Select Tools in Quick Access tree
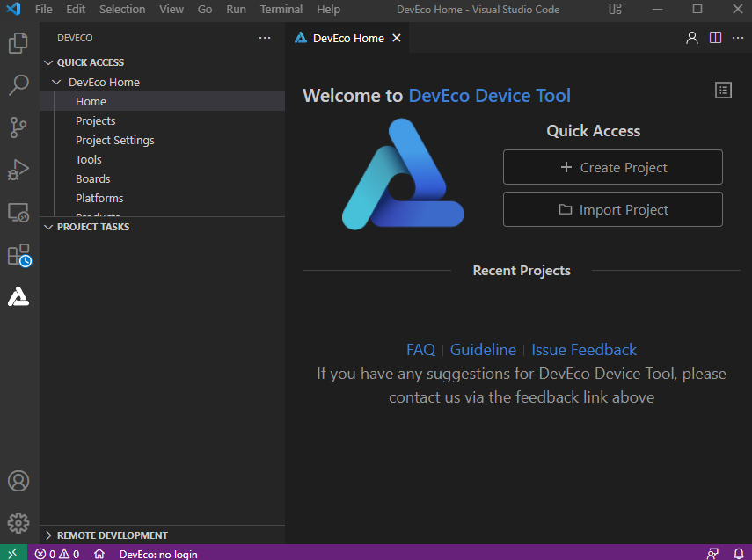The width and height of the screenshot is (752, 560). point(162,160)
